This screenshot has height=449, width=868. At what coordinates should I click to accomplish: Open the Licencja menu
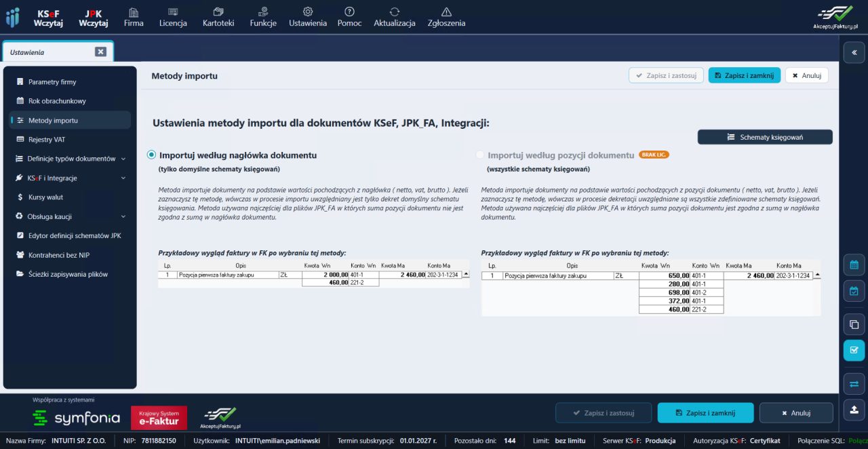(173, 18)
